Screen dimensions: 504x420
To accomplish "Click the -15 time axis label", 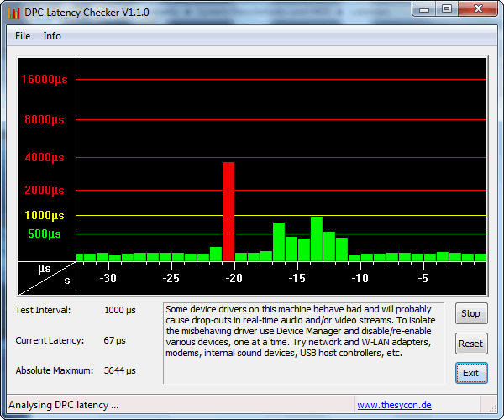I will coord(297,278).
